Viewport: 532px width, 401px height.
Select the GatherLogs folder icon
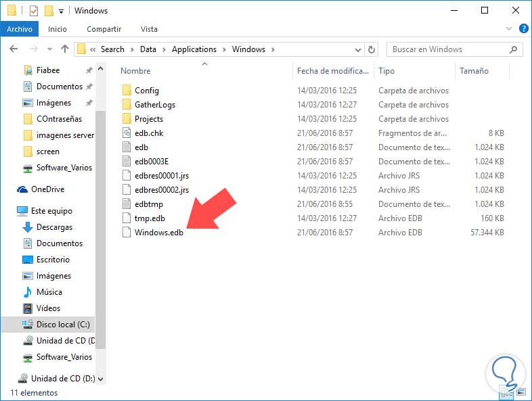tap(126, 105)
